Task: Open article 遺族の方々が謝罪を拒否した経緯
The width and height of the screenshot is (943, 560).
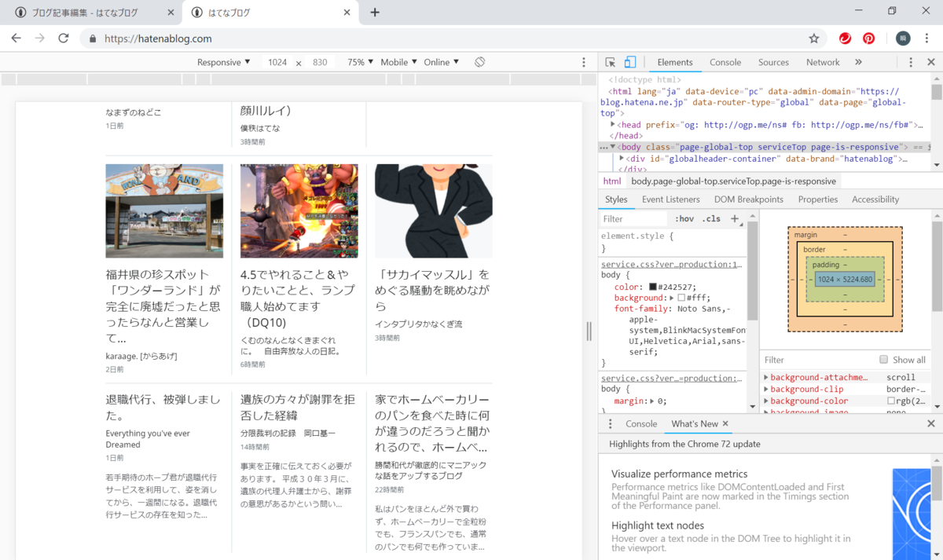Action: (x=298, y=407)
